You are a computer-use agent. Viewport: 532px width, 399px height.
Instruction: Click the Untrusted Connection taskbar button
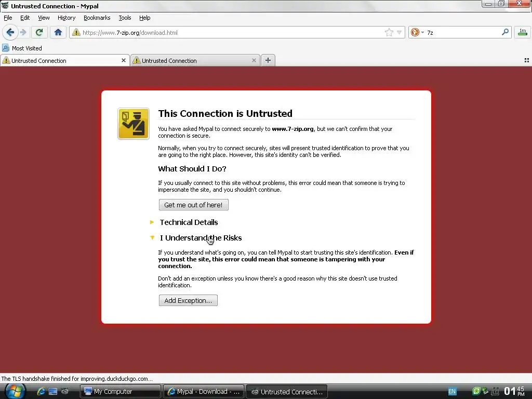287,392
